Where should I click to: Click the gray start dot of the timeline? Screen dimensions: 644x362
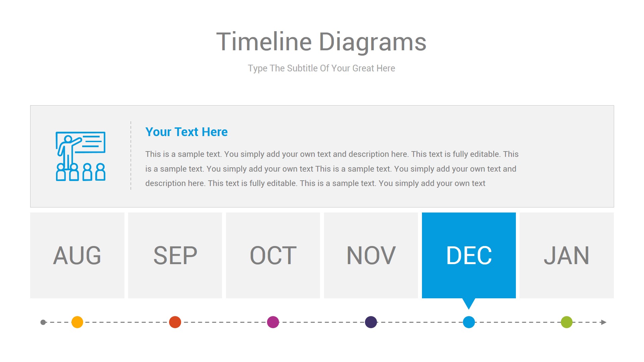click(x=43, y=322)
